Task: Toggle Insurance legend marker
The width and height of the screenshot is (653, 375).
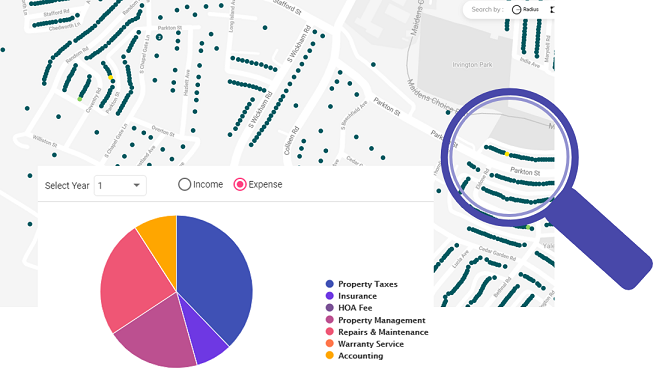Action: (330, 296)
